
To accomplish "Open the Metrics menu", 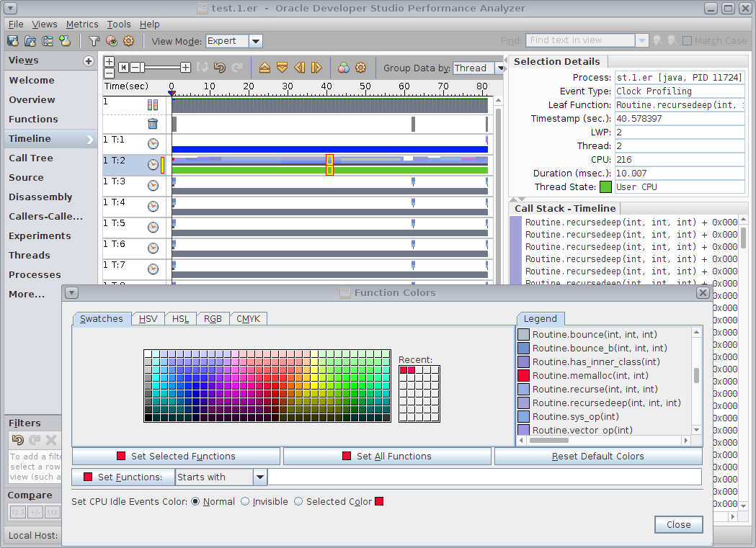I will (82, 24).
